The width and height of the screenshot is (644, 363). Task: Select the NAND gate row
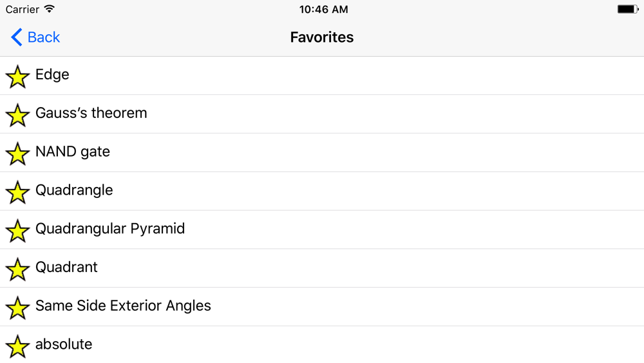(322, 153)
